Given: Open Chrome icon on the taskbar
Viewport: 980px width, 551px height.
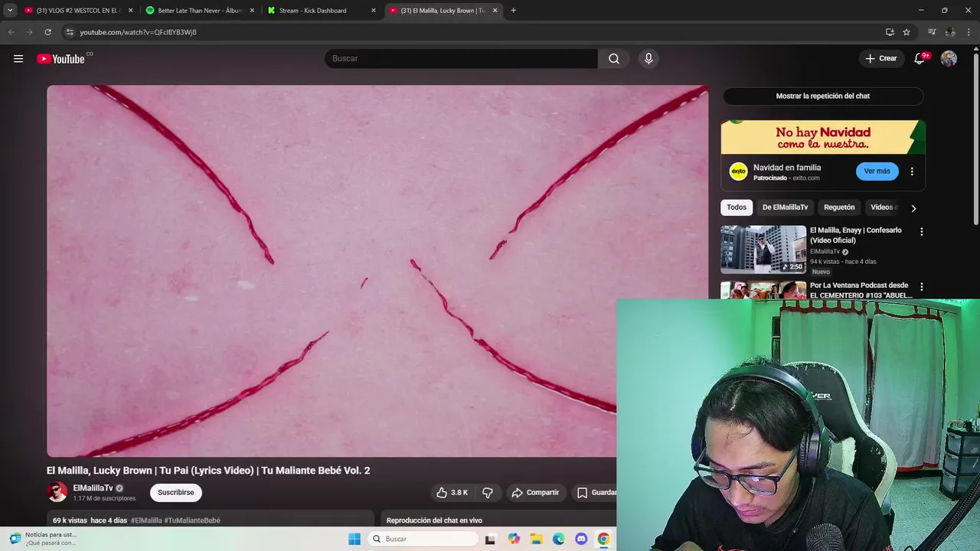Looking at the screenshot, I should tap(603, 539).
